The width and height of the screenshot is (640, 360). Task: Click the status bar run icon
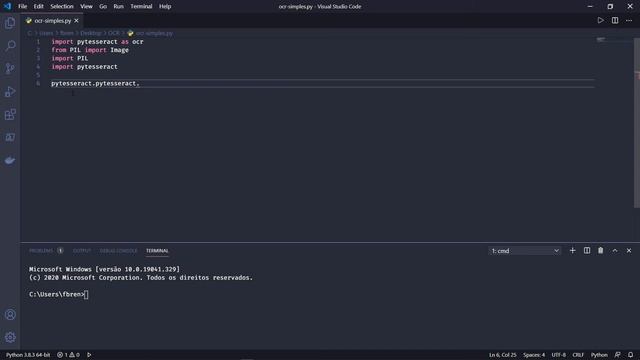coord(89,355)
